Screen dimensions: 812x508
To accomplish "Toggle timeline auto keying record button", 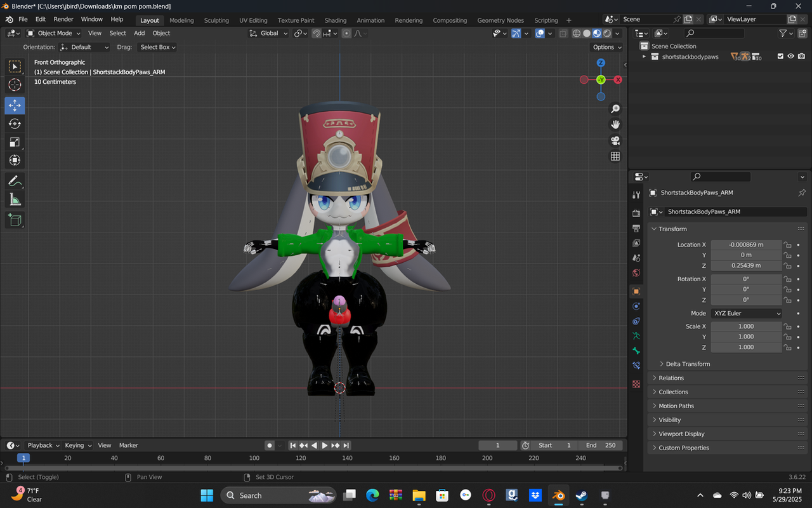I will [x=270, y=446].
